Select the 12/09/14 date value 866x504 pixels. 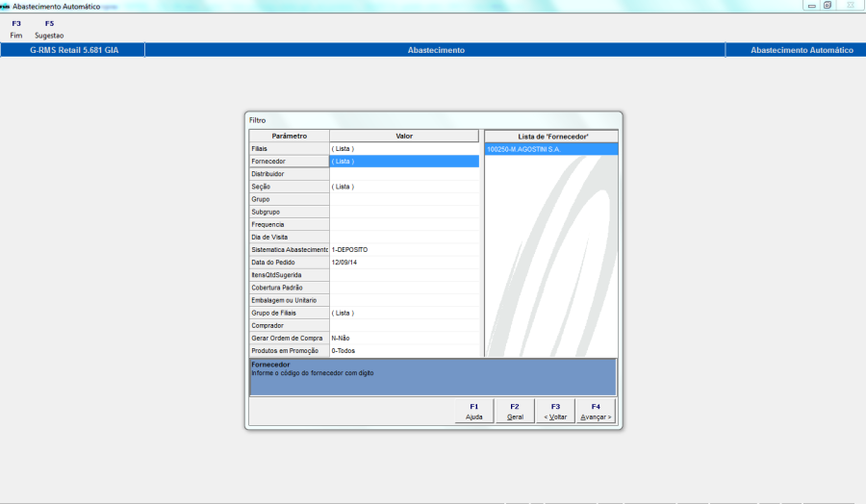(404, 263)
